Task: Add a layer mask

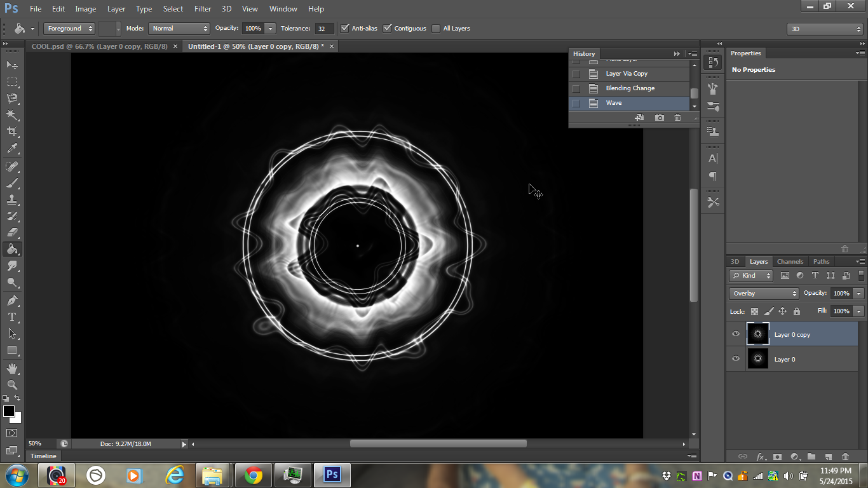Action: [777, 456]
